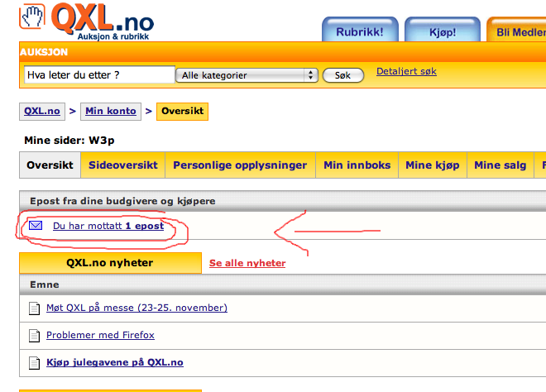Go to QXL.no breadcrumb link
Image resolution: width=546 pixels, height=392 pixels.
(x=42, y=112)
